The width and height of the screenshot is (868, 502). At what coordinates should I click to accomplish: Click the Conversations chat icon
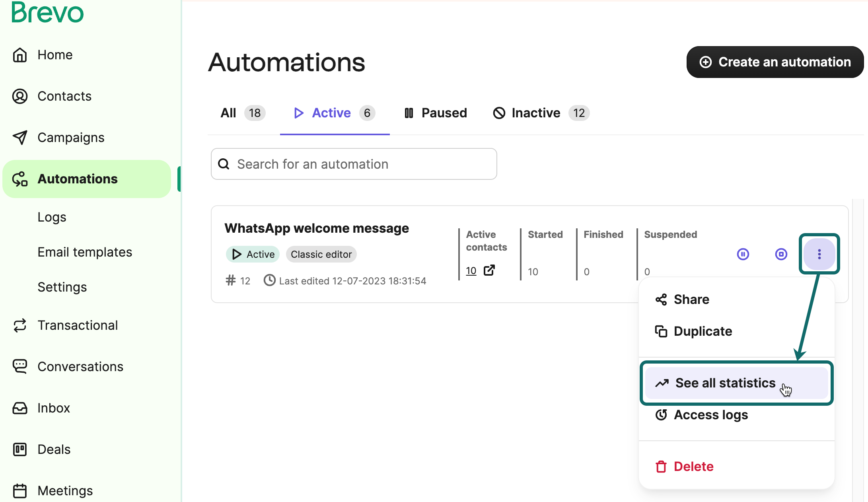[x=19, y=366]
